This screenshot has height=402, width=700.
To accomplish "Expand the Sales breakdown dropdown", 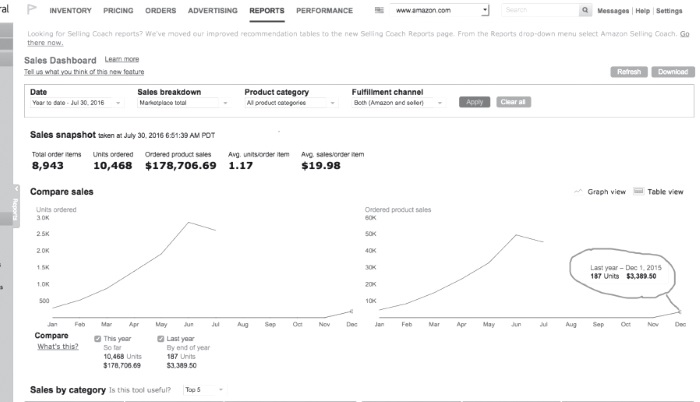I will point(184,102).
